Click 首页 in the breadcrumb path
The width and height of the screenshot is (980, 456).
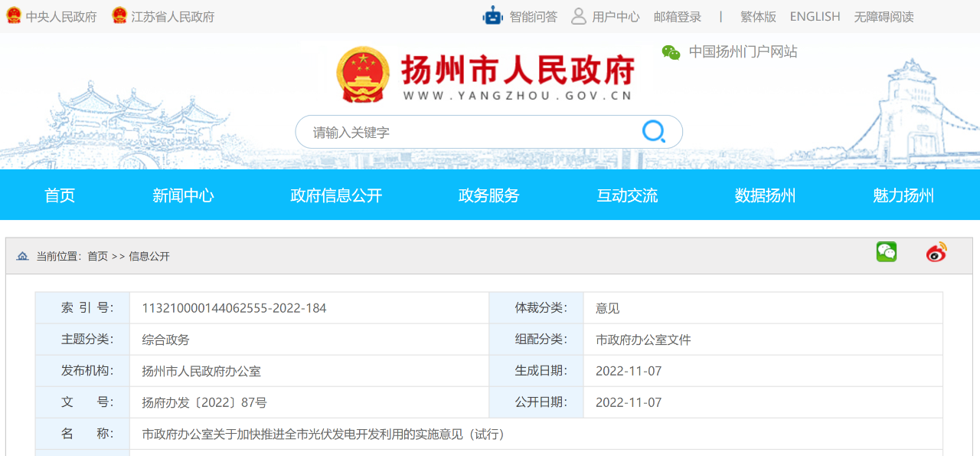97,257
